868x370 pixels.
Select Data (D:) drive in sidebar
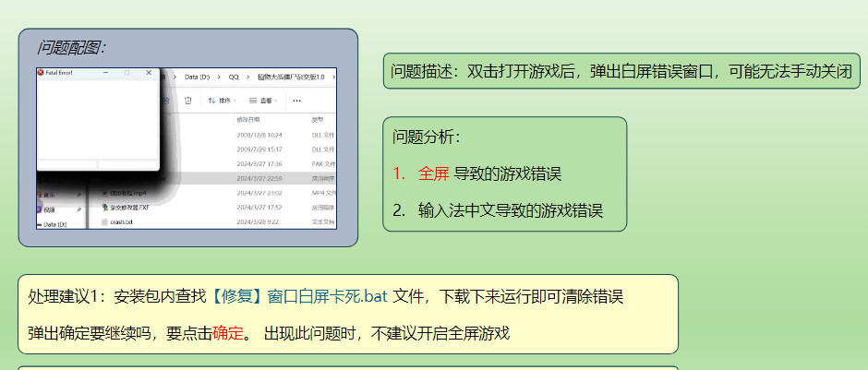tap(55, 224)
